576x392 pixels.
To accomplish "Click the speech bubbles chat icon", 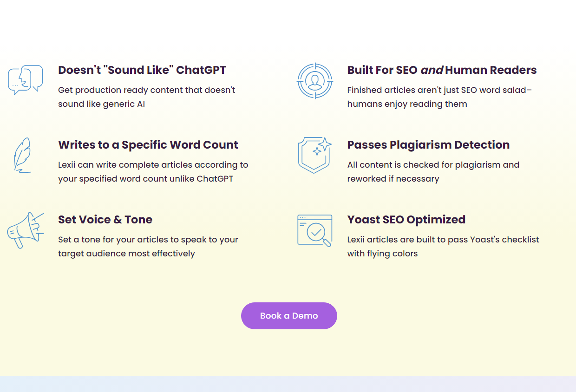I will coord(26,80).
